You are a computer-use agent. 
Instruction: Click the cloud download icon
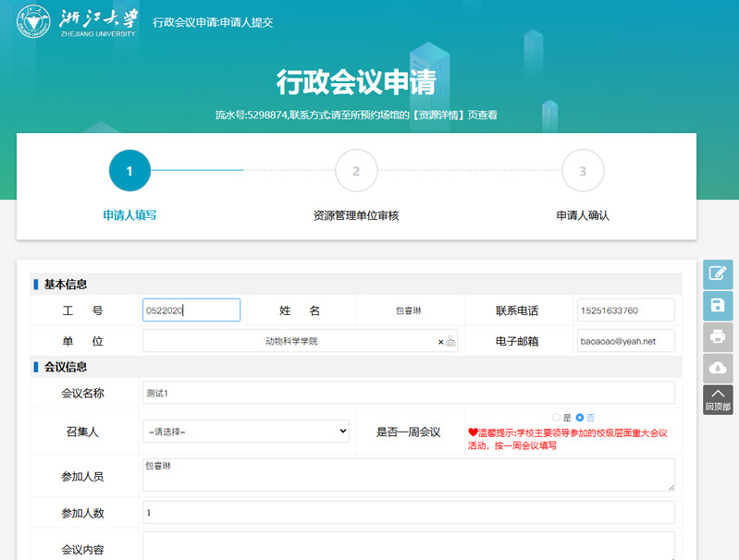718,368
